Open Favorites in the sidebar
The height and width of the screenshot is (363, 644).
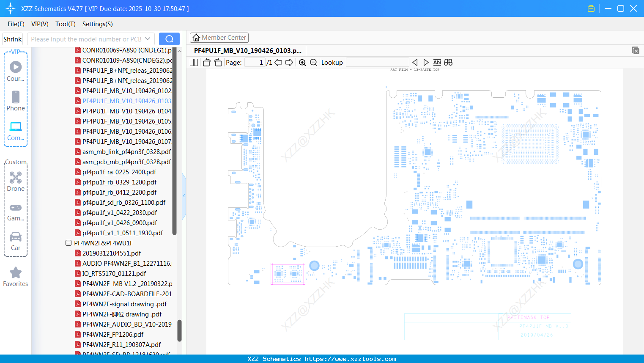click(16, 277)
